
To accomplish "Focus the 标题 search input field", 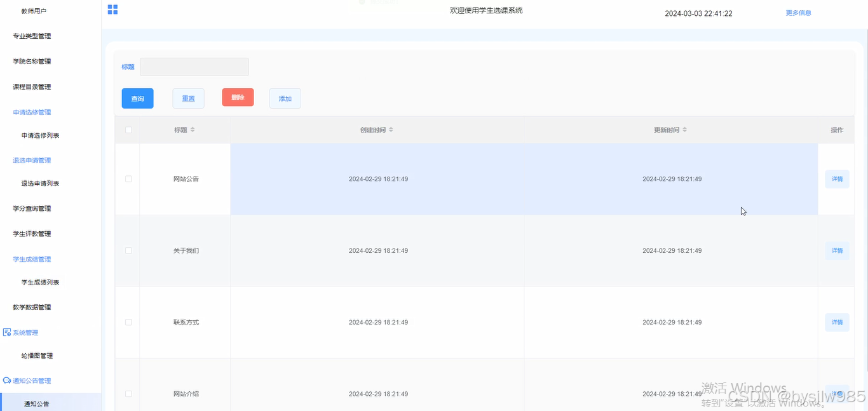I will coord(194,67).
